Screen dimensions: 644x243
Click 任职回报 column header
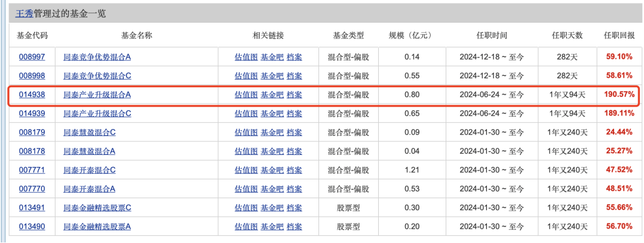point(619,35)
